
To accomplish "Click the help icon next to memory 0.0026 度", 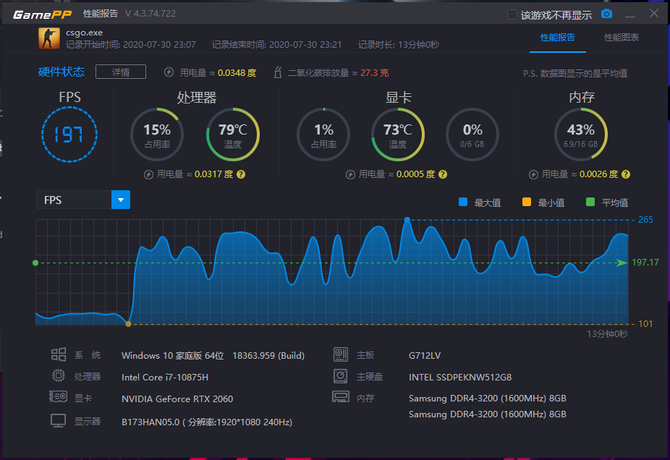I will pyautogui.click(x=626, y=174).
